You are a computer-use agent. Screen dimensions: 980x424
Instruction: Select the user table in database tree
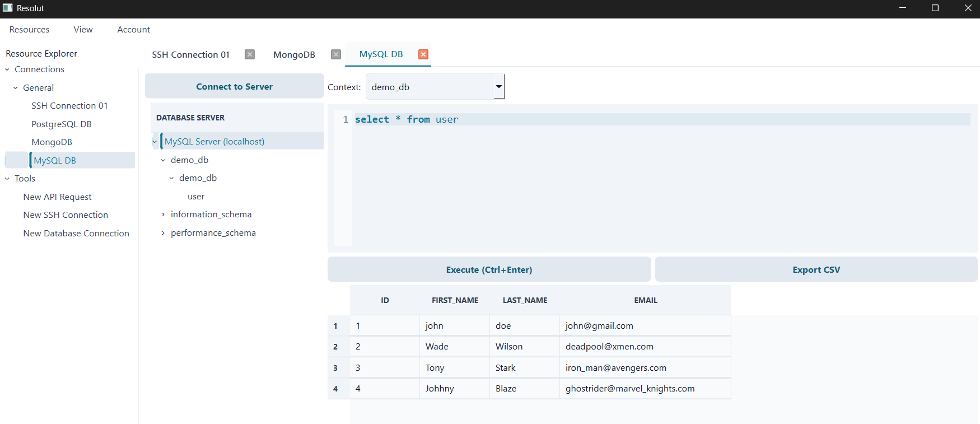click(196, 197)
